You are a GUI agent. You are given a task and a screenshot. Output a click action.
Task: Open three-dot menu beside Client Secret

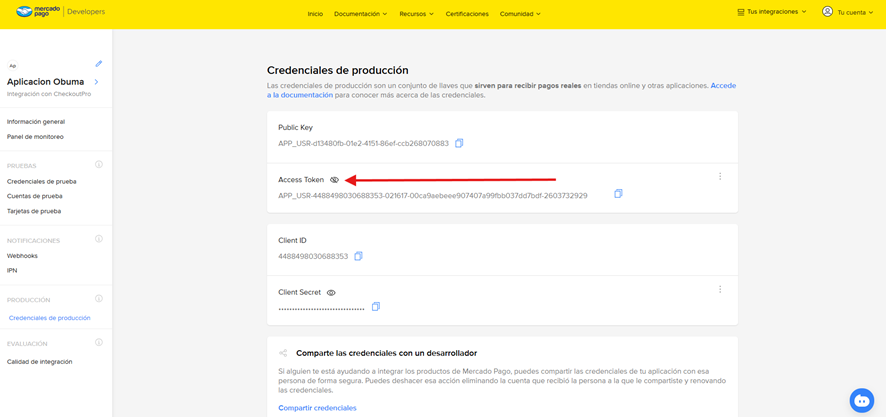click(x=720, y=289)
